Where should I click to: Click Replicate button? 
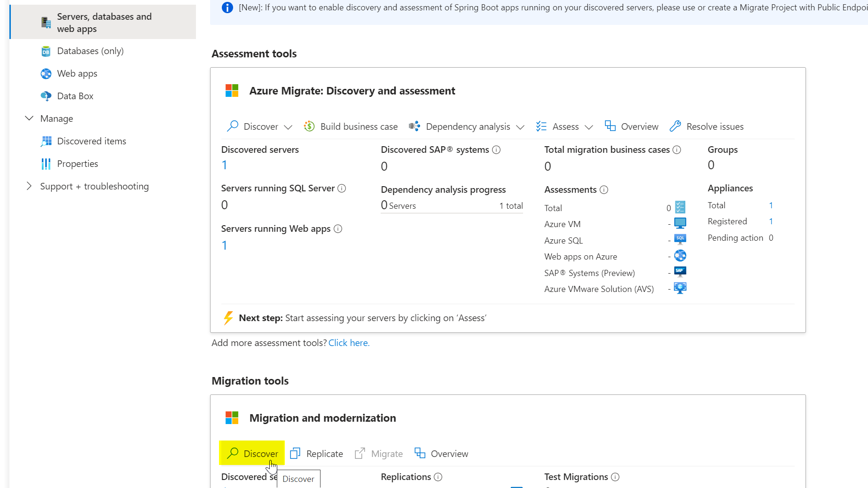316,454
